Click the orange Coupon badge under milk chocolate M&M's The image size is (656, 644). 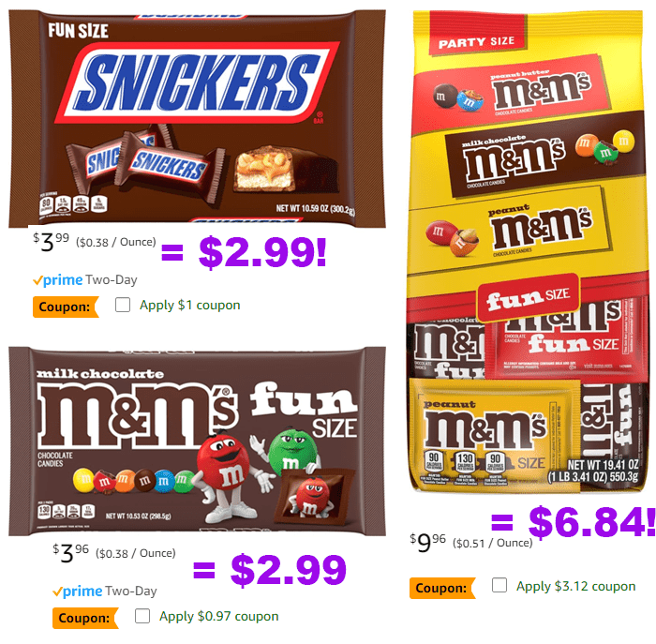point(85,618)
